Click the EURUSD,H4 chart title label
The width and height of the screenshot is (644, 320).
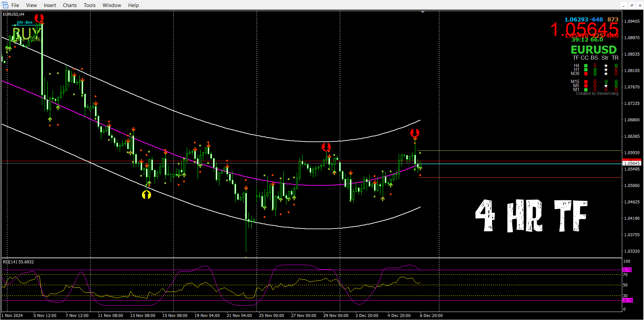[x=14, y=14]
